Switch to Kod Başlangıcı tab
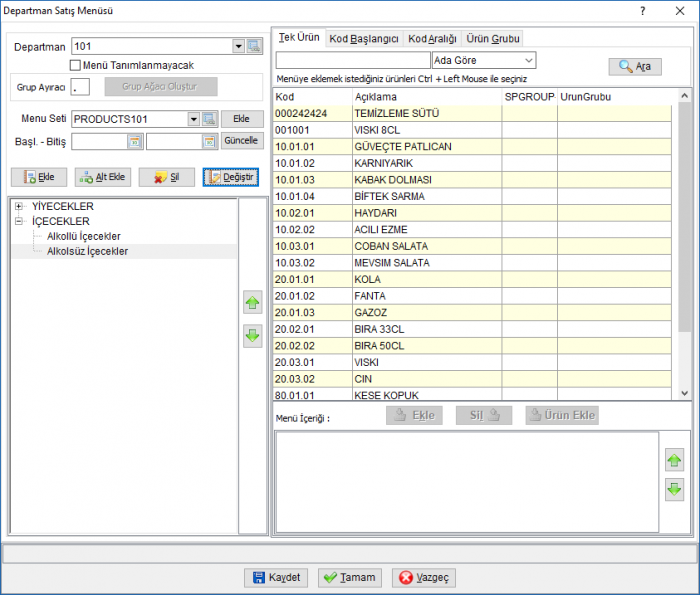The width and height of the screenshot is (700, 595). (x=364, y=39)
